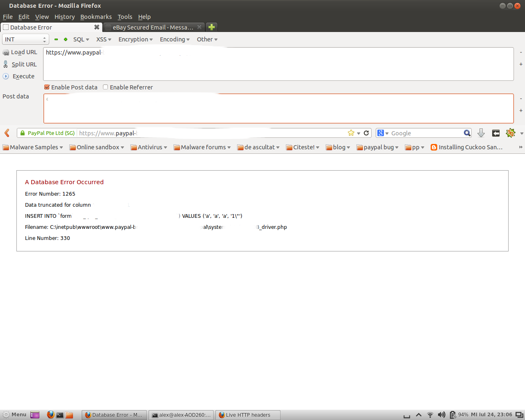Switch to alex@alex-AOD260 terminal window
The image size is (525, 420).
coord(181,415)
